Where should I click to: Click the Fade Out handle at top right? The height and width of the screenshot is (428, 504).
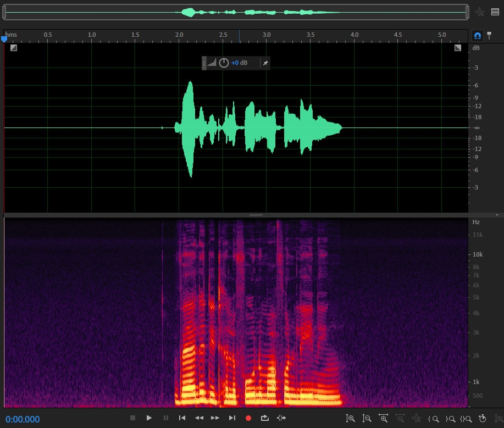point(458,48)
